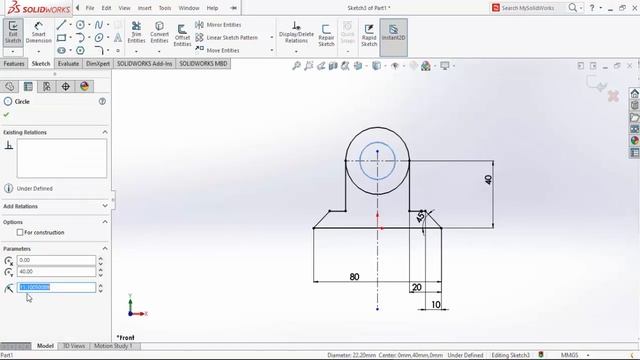Screen dimensions: 640x360
Task: Open Display/Delete Relations tool
Action: coord(296,32)
